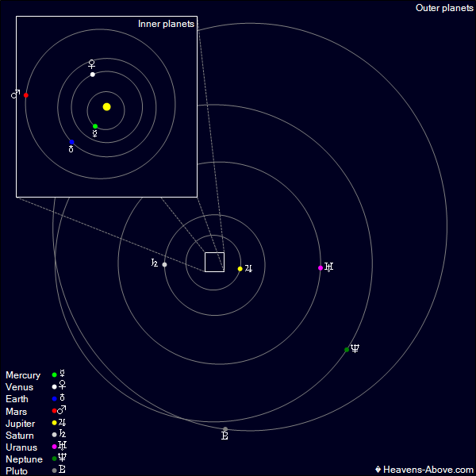
Task: Select the yellow Jupiter dot on its orbit
Action: (240, 269)
